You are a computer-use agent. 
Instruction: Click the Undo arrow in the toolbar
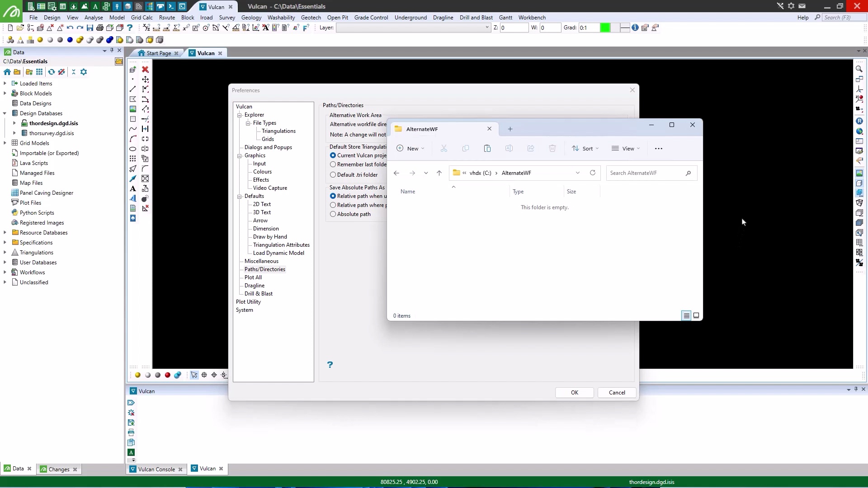[70, 28]
